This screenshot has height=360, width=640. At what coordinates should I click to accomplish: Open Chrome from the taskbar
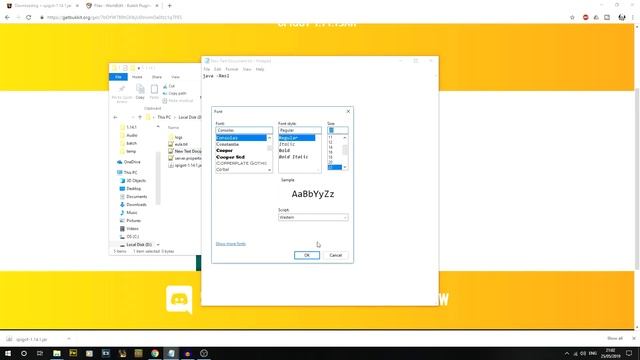(x=155, y=353)
